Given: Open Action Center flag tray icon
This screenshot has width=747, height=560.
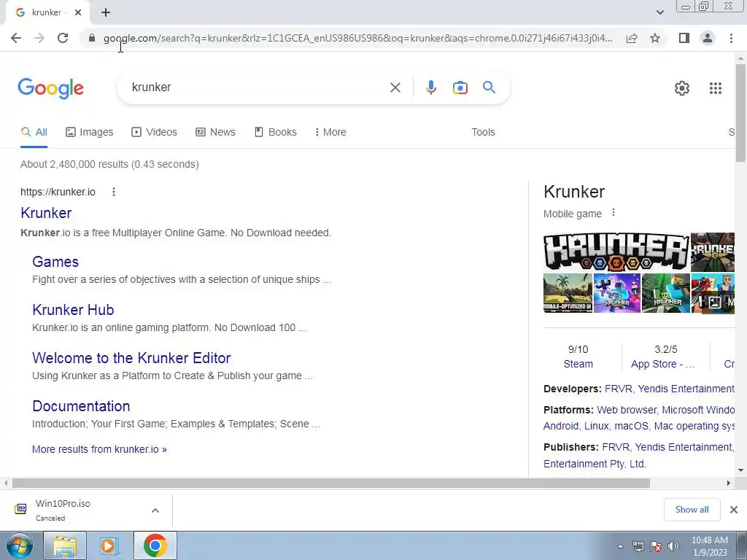Looking at the screenshot, I should click(x=656, y=546).
